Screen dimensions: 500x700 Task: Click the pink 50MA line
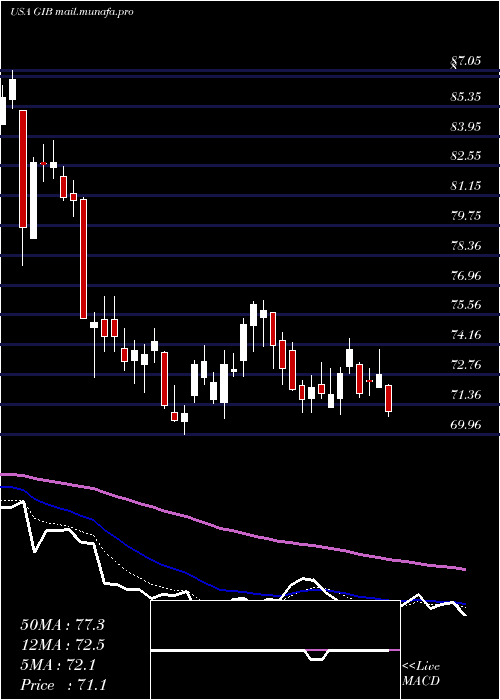pyautogui.click(x=232, y=531)
